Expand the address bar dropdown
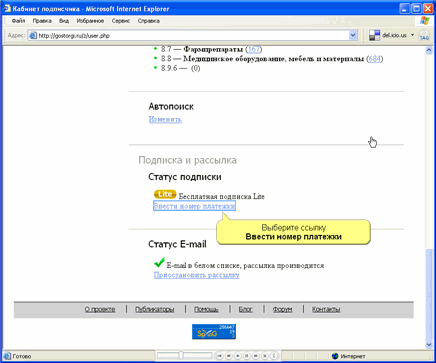 pos(353,35)
